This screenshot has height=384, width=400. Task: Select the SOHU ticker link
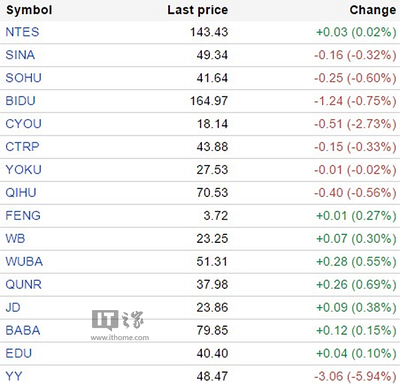24,78
